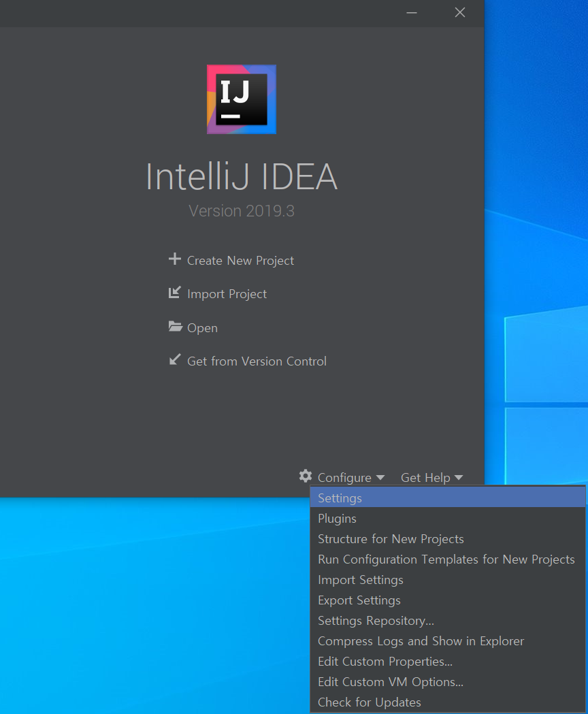Create New Project
The height and width of the screenshot is (714, 588).
pyautogui.click(x=240, y=261)
